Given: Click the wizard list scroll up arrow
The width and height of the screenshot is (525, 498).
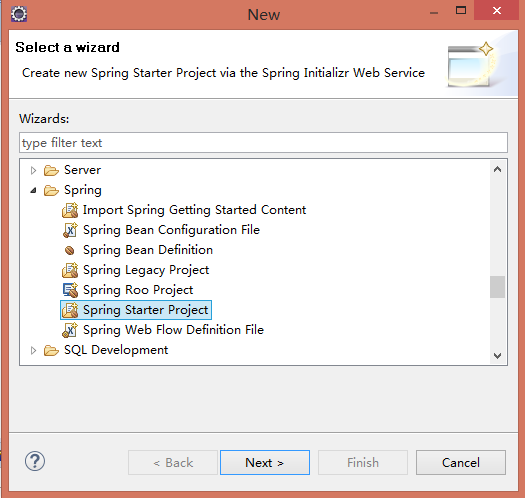Looking at the screenshot, I should (498, 169).
